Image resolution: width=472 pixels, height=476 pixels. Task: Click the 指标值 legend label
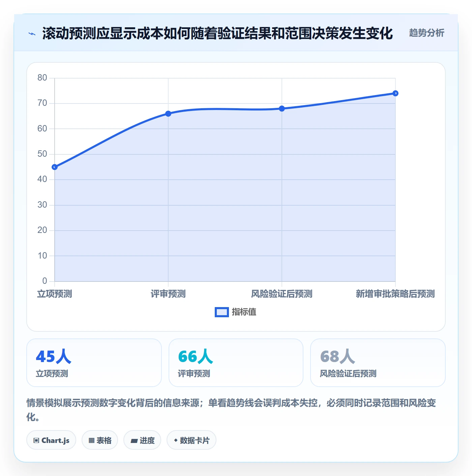(244, 312)
